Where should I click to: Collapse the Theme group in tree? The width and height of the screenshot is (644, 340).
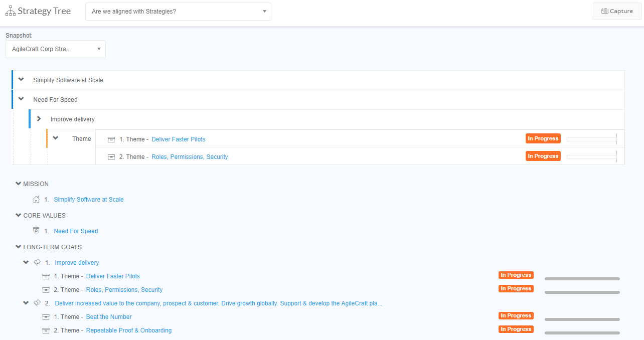[x=56, y=138]
